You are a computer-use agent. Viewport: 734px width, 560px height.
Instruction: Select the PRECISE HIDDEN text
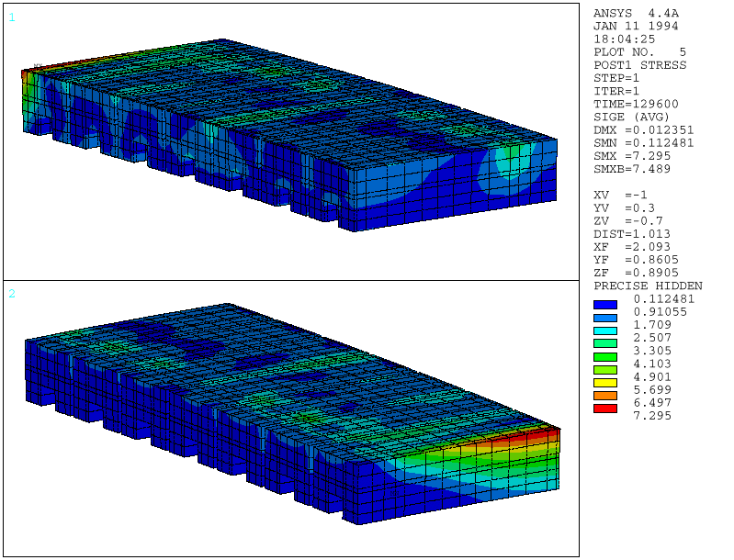[x=647, y=286]
